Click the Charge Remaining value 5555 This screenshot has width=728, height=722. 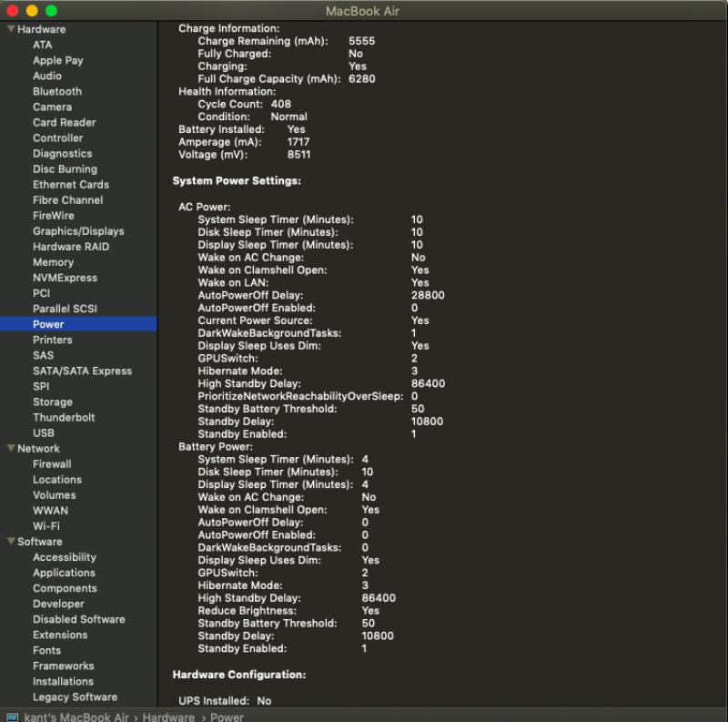click(x=361, y=41)
